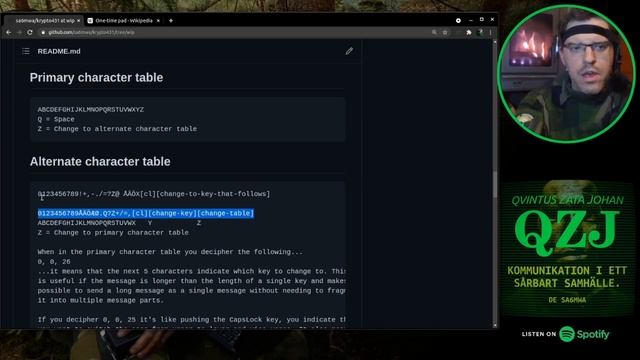The image size is (640, 360).
Task: Open the browser profile avatar
Action: click(480, 32)
